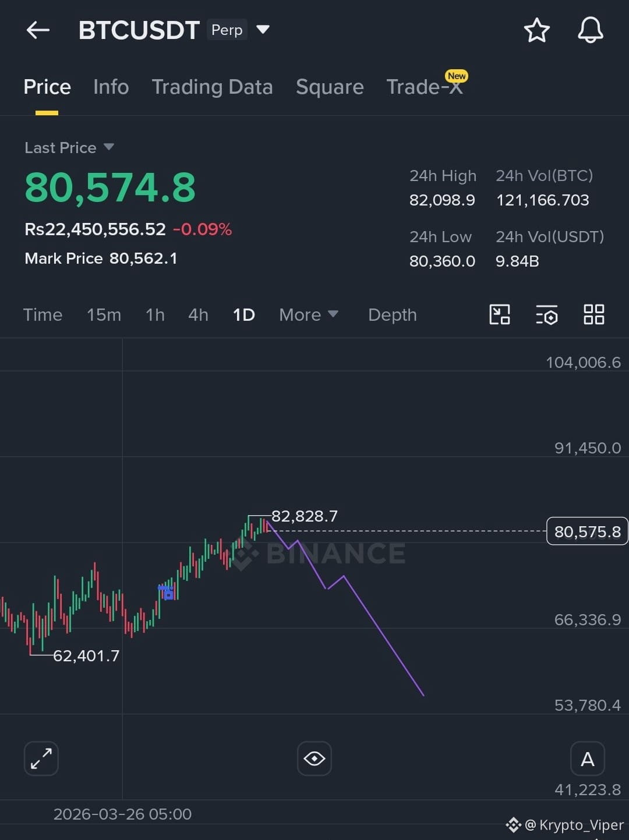Viewport: 629px width, 840px height.
Task: Switch to the Info tab
Action: [x=111, y=87]
